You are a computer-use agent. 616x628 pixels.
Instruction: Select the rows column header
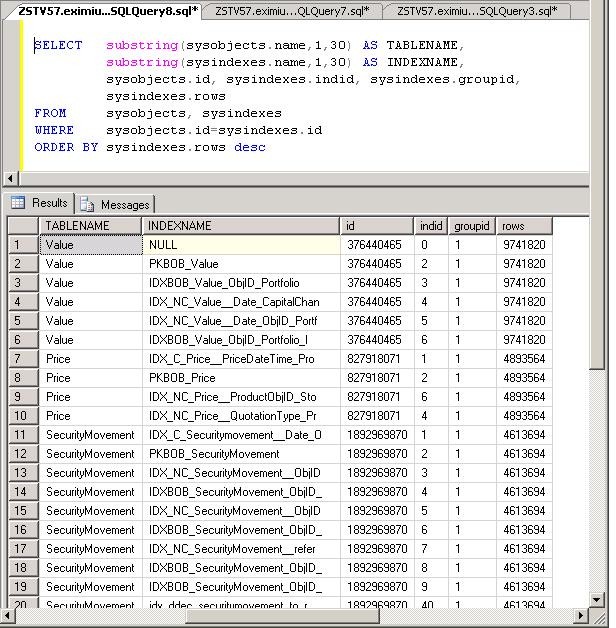[523, 226]
